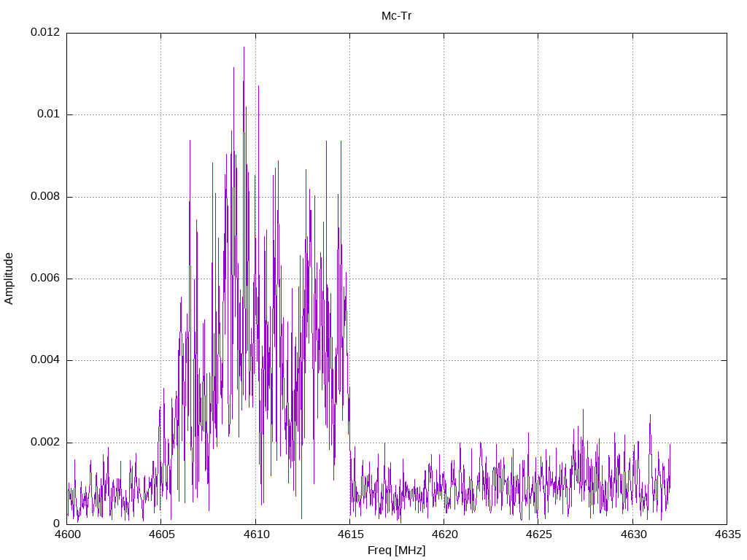
Task: Click the plot title 'Mc-Tr'
Action: tap(396, 16)
